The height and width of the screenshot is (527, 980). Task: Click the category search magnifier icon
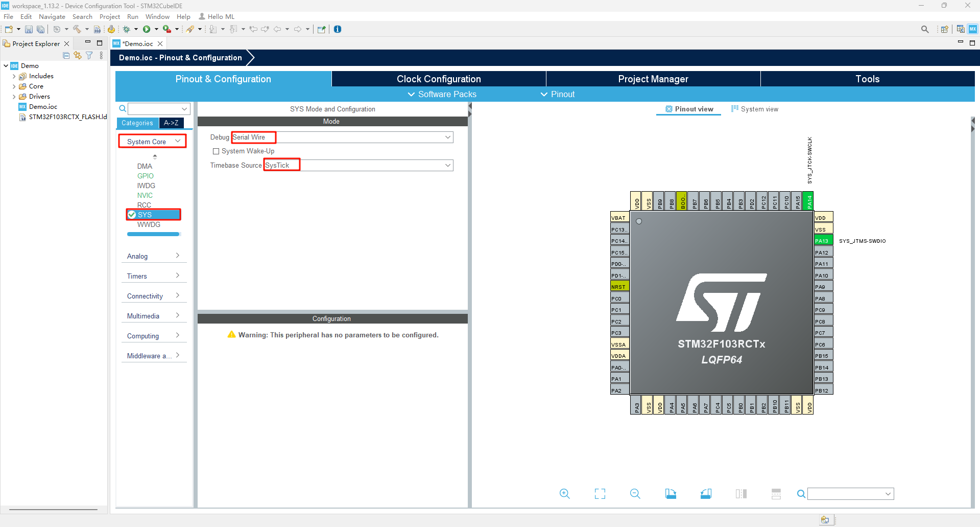(x=123, y=109)
